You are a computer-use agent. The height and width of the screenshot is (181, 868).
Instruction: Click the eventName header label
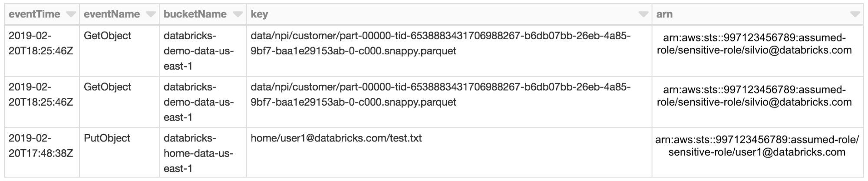(x=112, y=14)
